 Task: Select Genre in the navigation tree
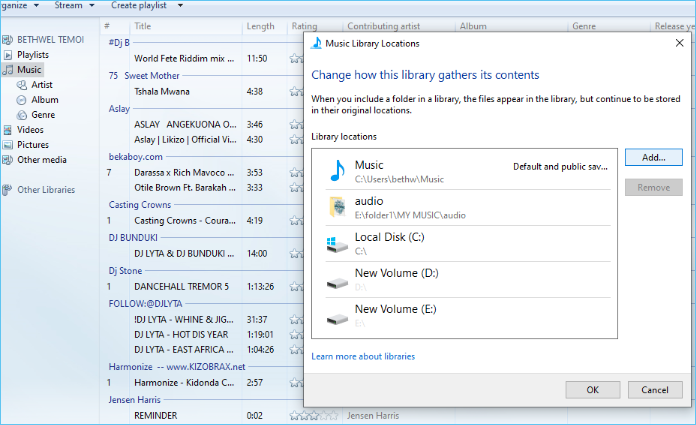pos(43,115)
